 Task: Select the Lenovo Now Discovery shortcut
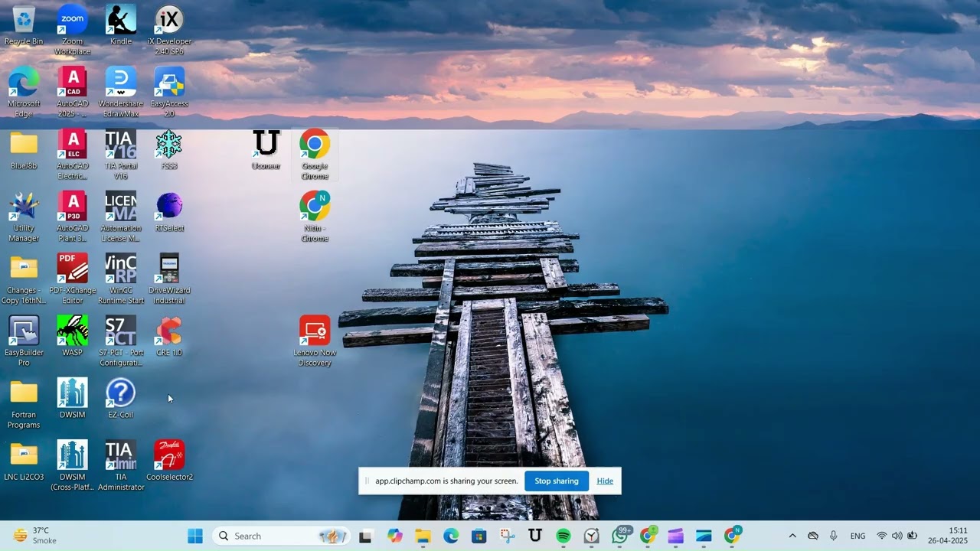(x=315, y=341)
